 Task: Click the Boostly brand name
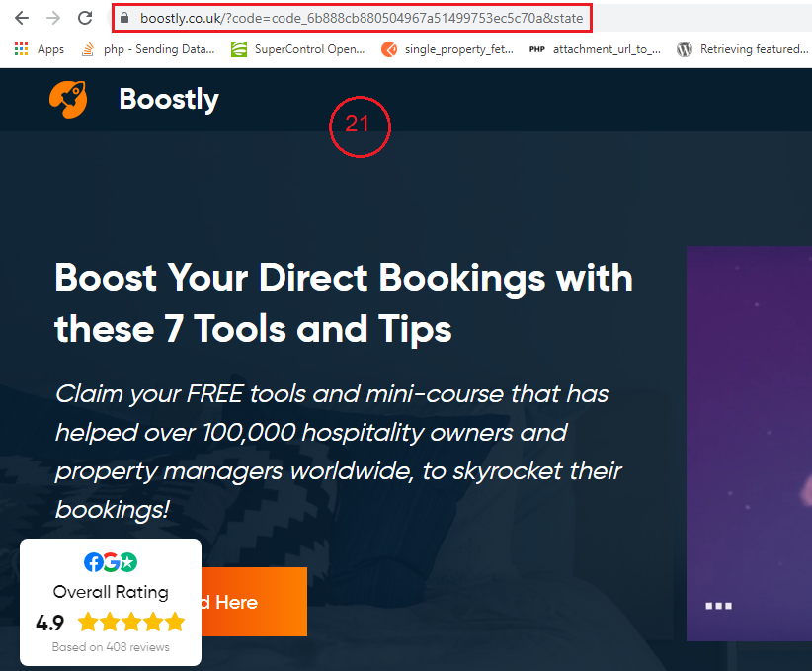[169, 99]
